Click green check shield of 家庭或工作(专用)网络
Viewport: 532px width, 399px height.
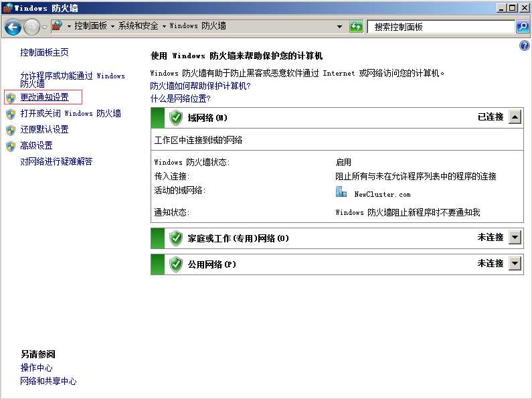[x=176, y=238]
